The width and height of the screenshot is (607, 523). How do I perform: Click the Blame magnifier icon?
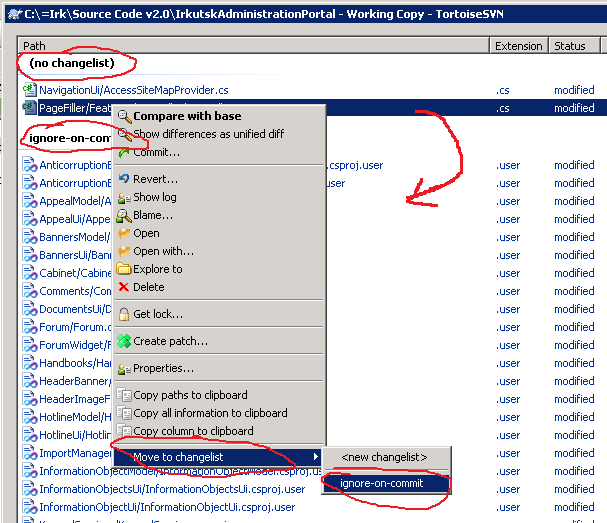coord(124,216)
